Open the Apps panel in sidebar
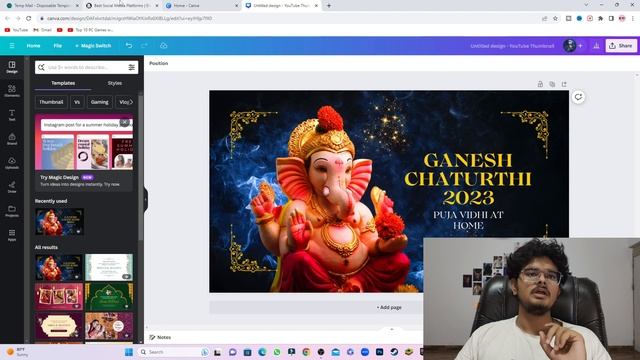Screen dimensions: 640x360 coord(12,235)
